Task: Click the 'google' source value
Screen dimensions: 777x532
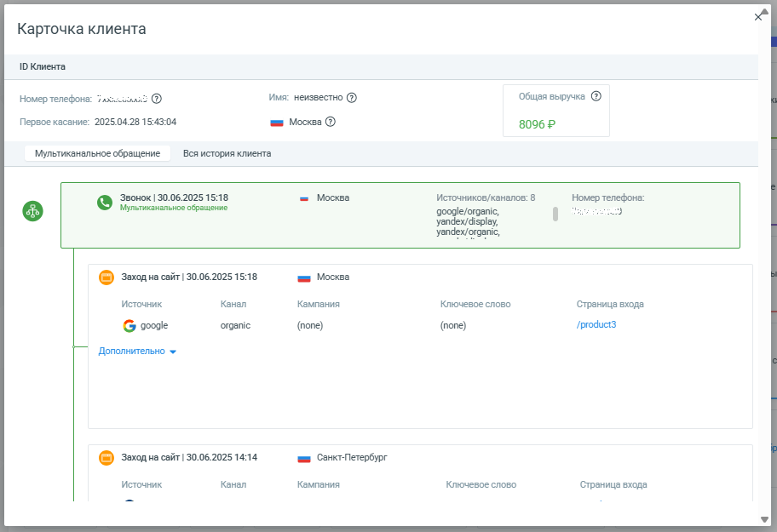Action: [x=154, y=325]
